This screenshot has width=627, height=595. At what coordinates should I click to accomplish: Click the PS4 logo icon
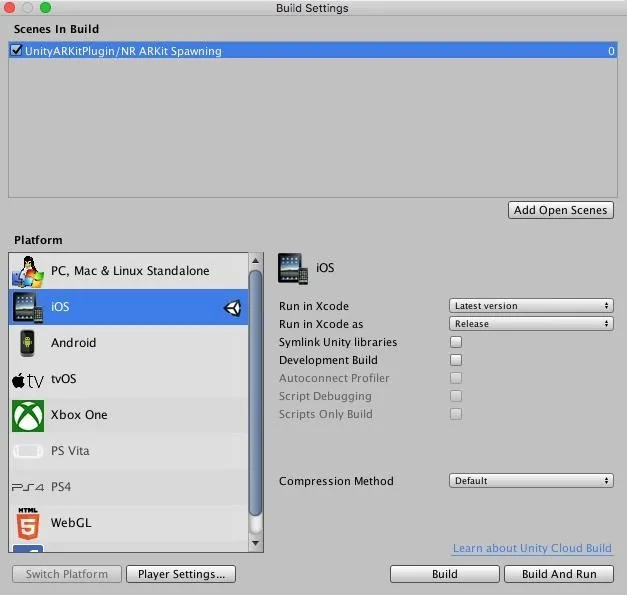(x=28, y=487)
